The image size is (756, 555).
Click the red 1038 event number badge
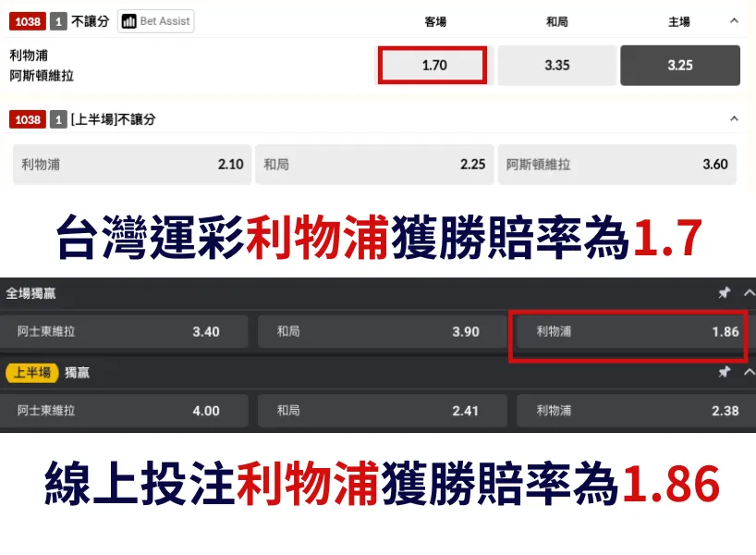27,20
